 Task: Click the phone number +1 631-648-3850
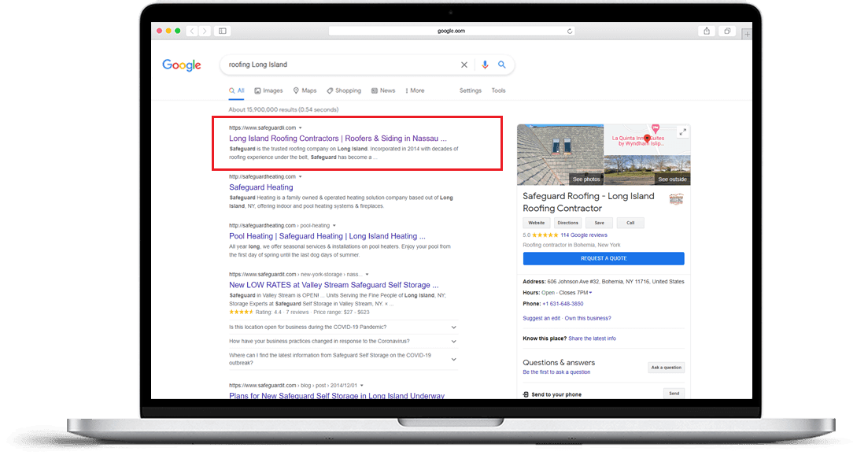[x=563, y=304]
